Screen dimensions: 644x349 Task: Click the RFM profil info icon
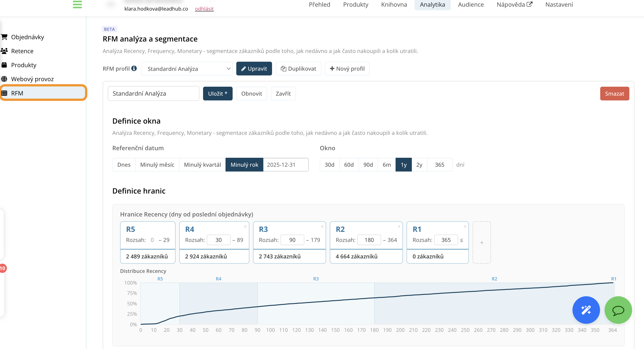[x=134, y=68]
